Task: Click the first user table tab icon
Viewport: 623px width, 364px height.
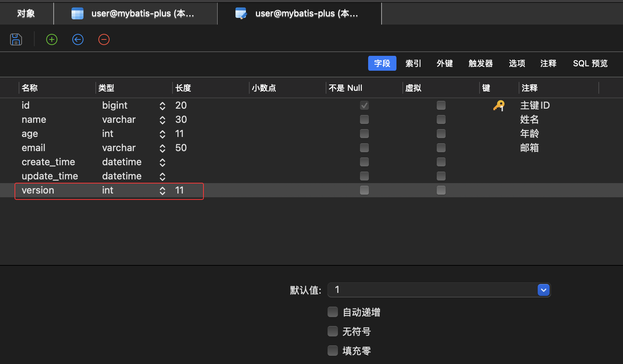Action: pyautogui.click(x=78, y=14)
